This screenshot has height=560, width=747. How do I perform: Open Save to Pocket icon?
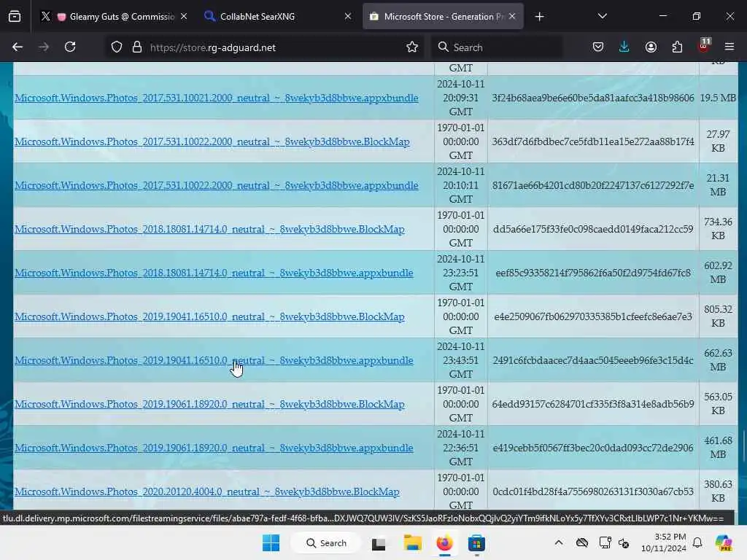(598, 47)
